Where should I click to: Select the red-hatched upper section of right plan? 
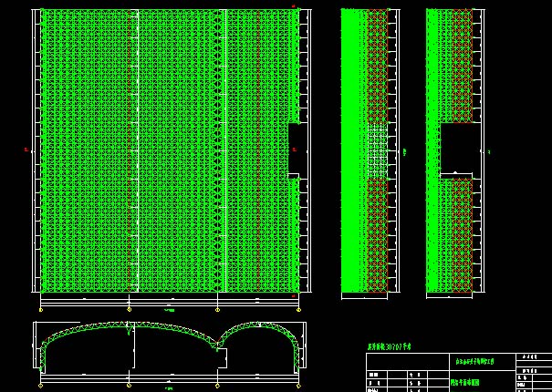point(456,64)
